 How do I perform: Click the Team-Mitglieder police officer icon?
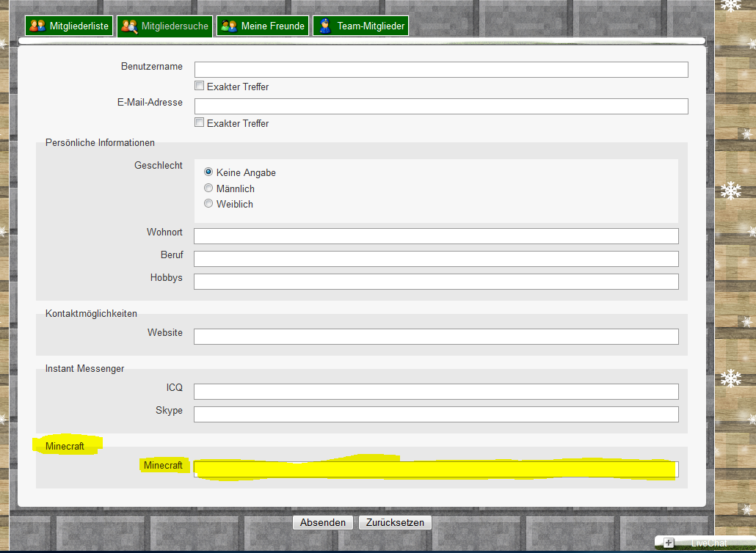coord(325,26)
